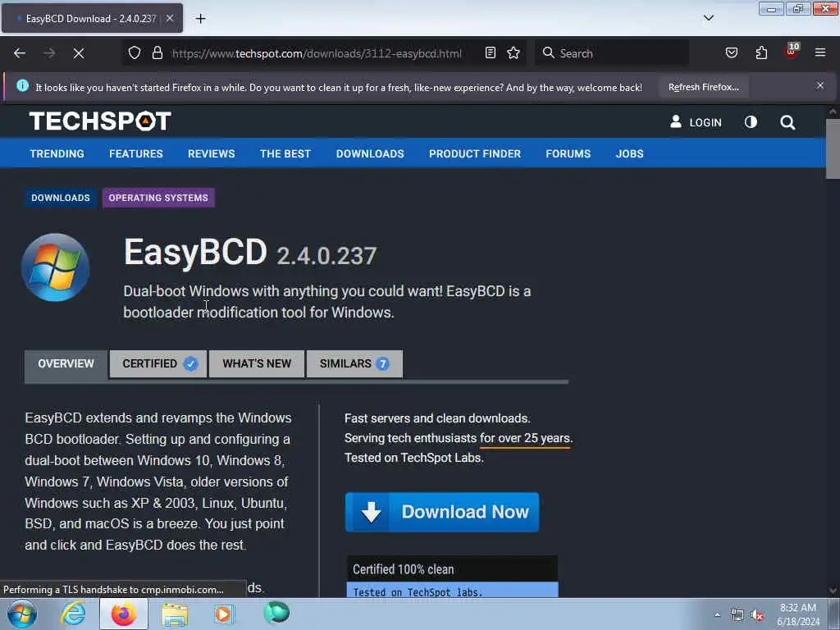Open the network tray icon
This screenshot has height=630, width=840.
[x=737, y=614]
